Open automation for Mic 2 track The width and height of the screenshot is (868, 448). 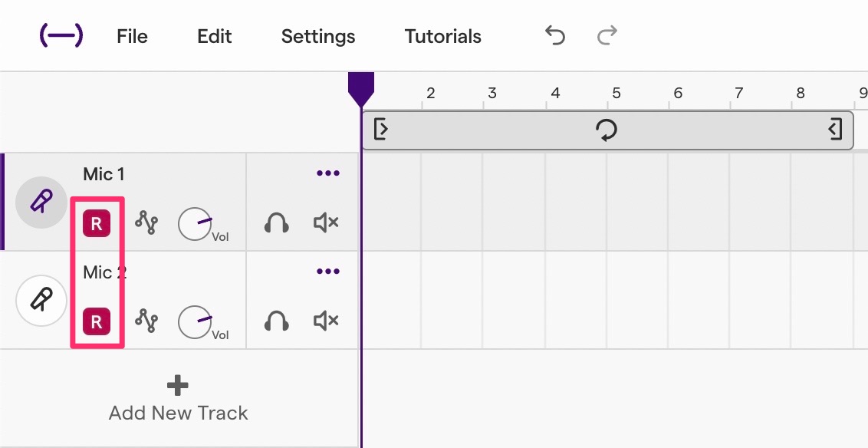click(x=146, y=321)
